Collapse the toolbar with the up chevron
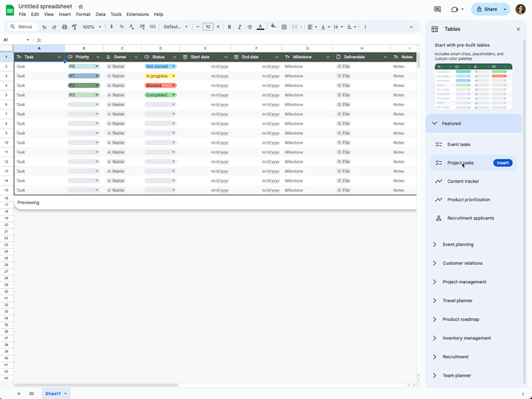Screen dimensions: 532x399 tap(412, 27)
